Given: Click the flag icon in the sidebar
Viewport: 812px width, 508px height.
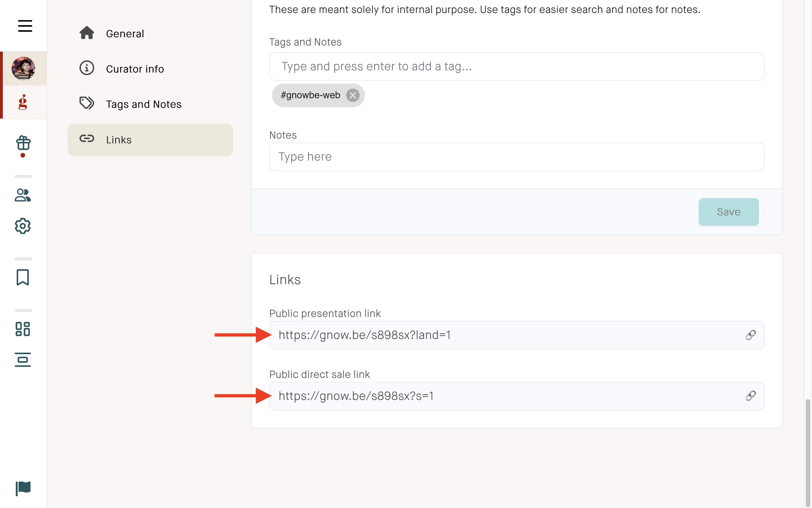Looking at the screenshot, I should pyautogui.click(x=23, y=488).
